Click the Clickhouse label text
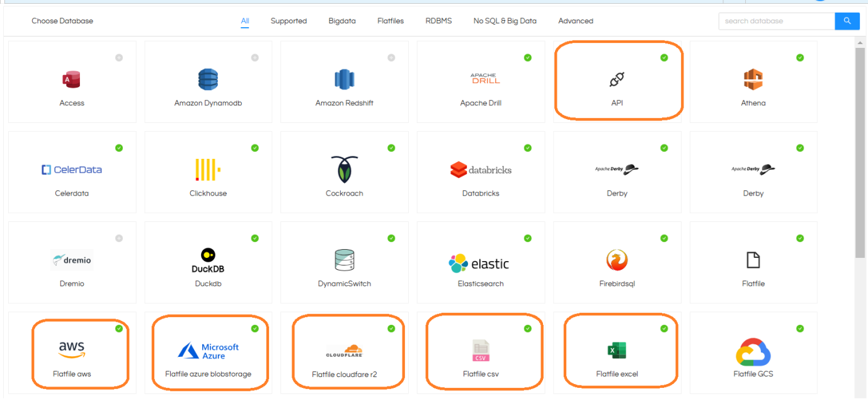Screen dimensions: 868x408 coord(208,194)
